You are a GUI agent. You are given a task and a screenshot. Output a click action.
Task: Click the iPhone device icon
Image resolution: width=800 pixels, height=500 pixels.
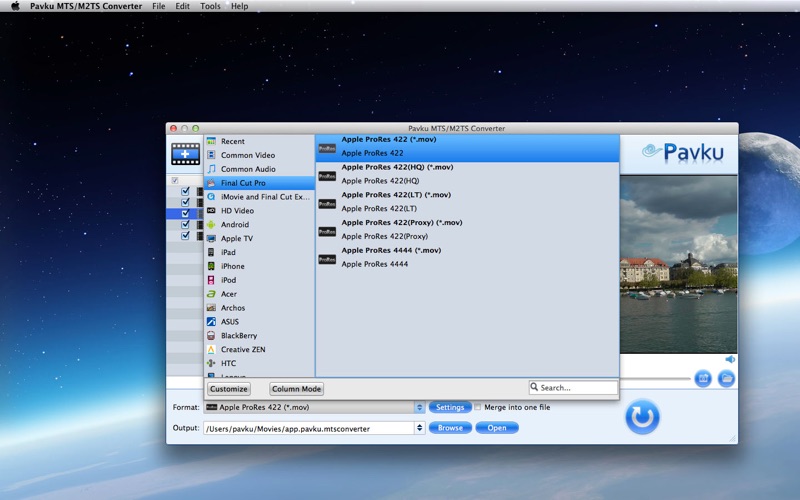(211, 266)
